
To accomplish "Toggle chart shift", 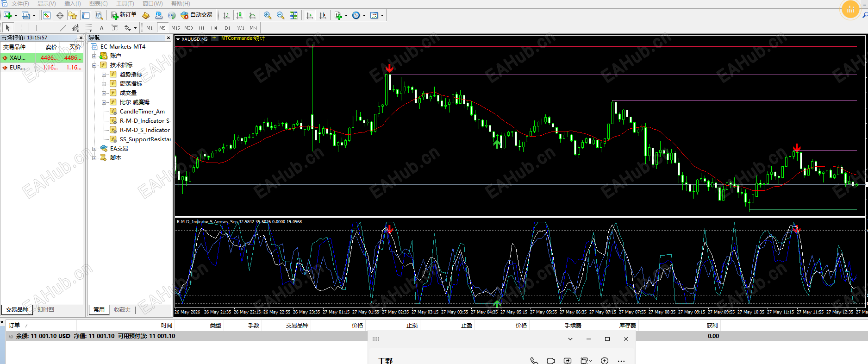I will [323, 15].
